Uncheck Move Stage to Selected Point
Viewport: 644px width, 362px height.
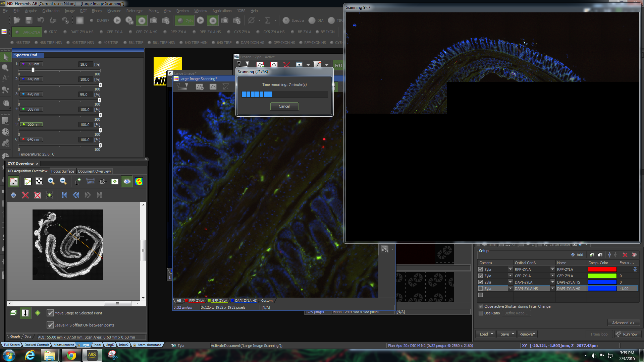[50, 313]
